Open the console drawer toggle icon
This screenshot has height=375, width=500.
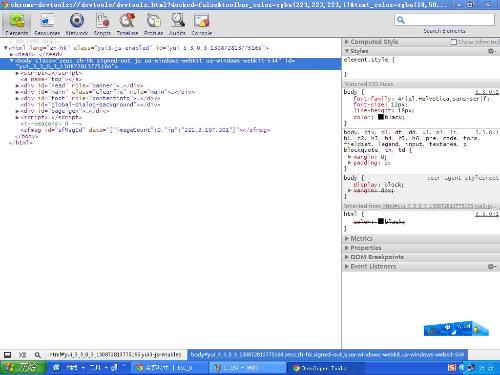coord(8,355)
